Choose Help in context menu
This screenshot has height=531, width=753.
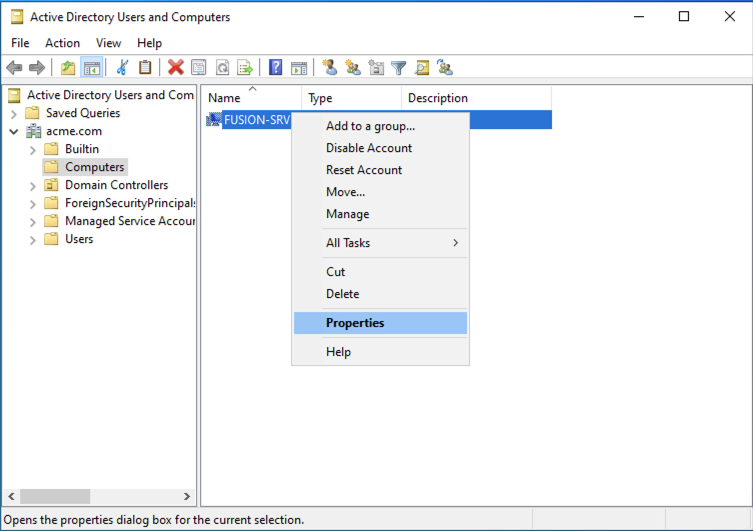coord(380,352)
